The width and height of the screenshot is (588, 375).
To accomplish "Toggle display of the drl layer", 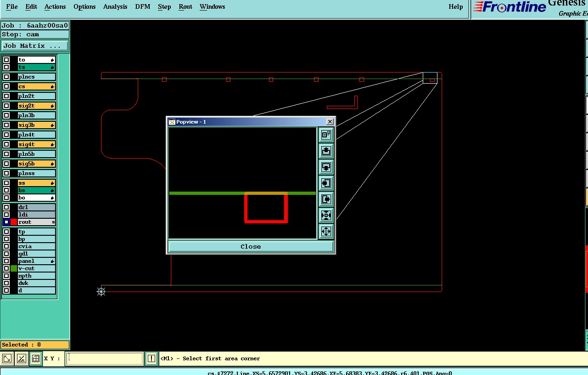I will click(6, 207).
